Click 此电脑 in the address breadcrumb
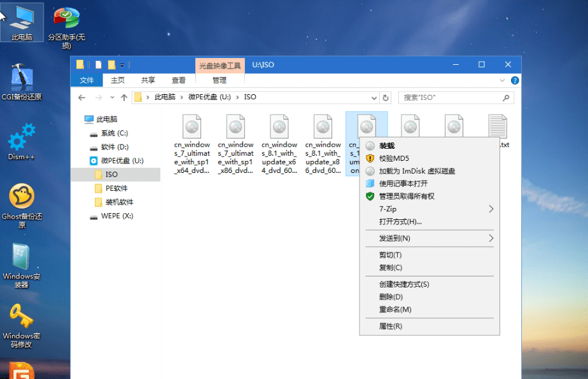This screenshot has height=379, width=588. pyautogui.click(x=165, y=97)
